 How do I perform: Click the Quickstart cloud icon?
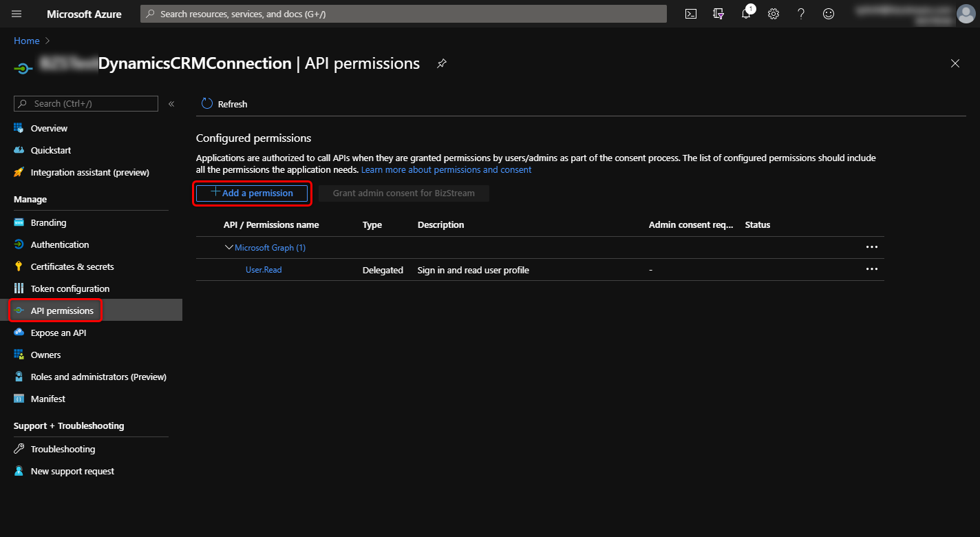coord(19,150)
